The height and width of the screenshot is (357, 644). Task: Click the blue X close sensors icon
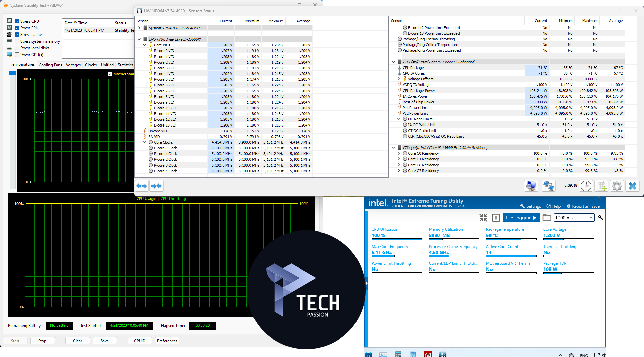632,186
